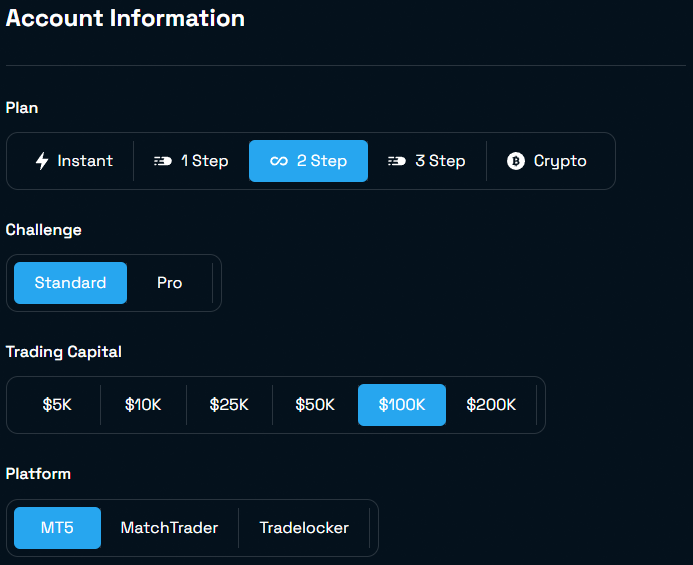Click the 1 Step dash icon
The image size is (693, 565).
162,161
